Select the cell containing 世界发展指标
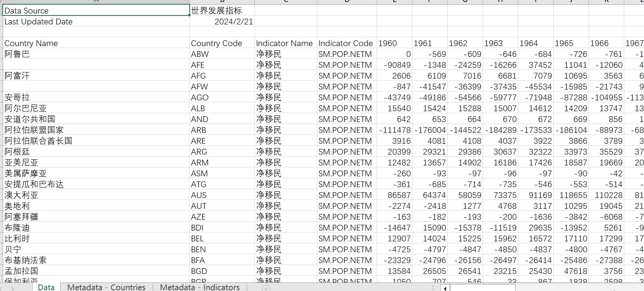This screenshot has width=644, height=291. pos(222,10)
